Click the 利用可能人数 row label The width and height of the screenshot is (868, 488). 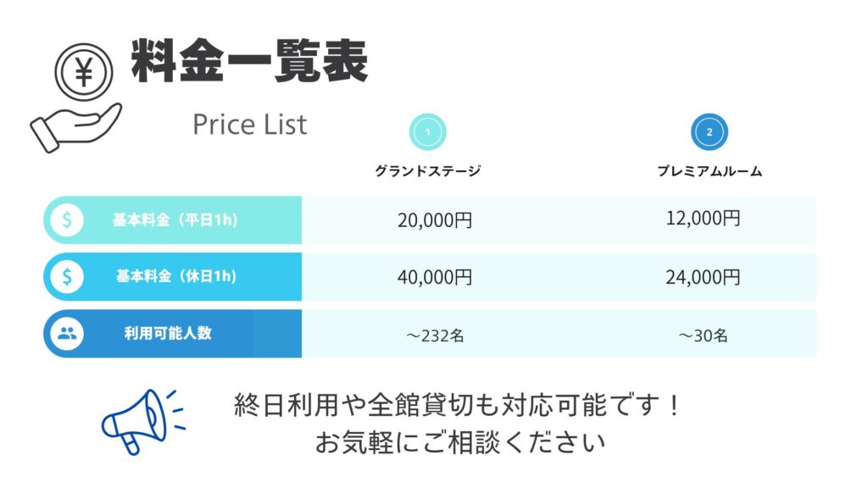167,333
